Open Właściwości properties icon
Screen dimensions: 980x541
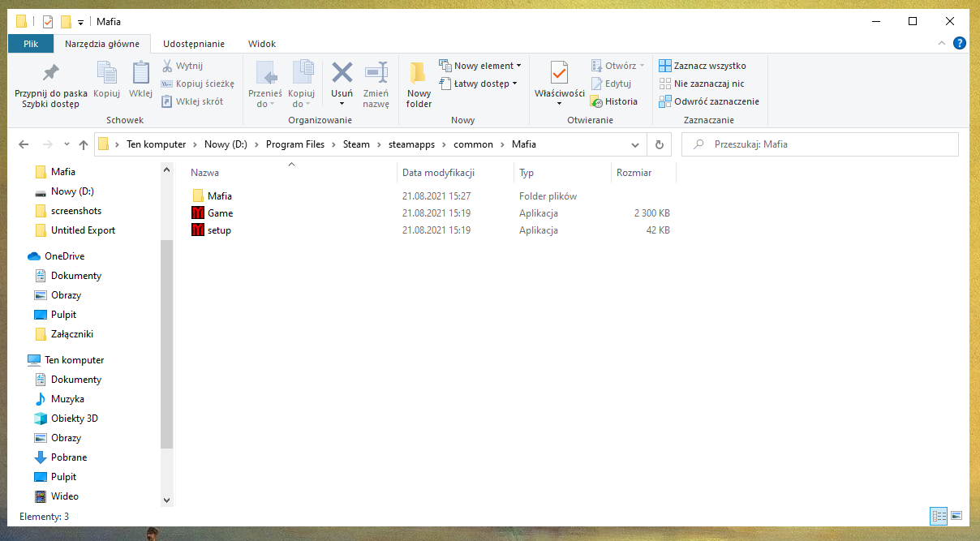(x=559, y=73)
